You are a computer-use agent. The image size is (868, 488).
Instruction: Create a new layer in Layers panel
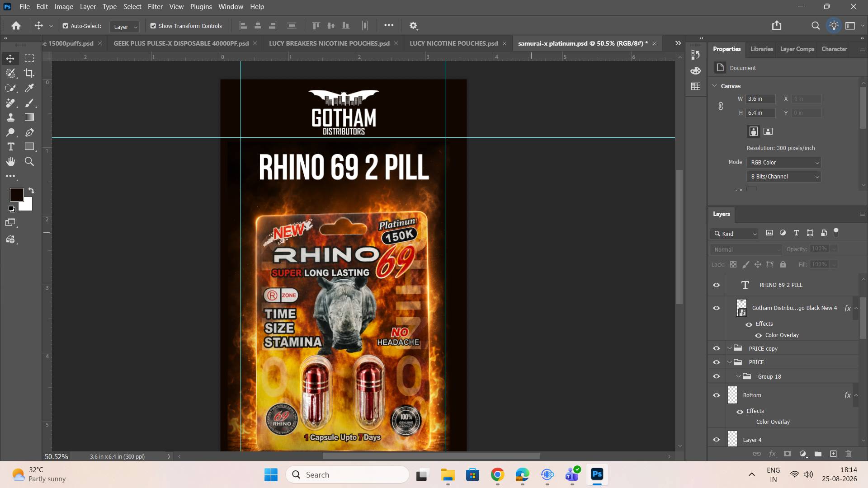click(x=833, y=454)
